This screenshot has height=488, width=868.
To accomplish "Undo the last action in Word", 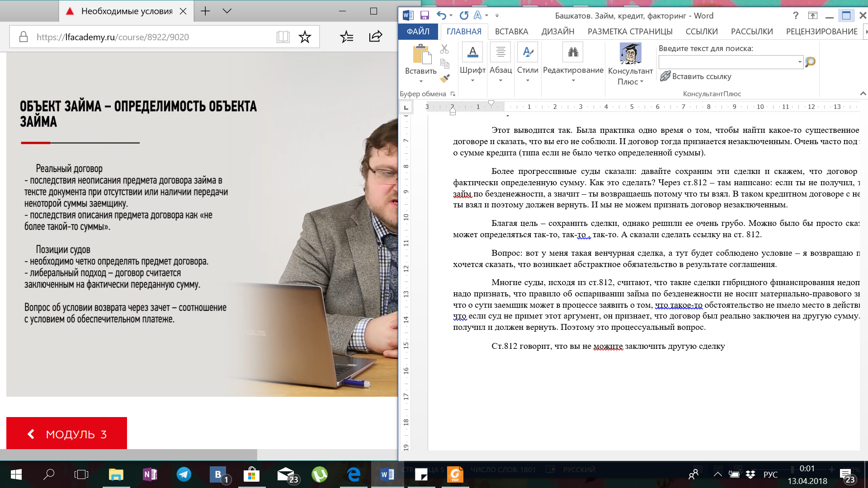I will tap(441, 15).
